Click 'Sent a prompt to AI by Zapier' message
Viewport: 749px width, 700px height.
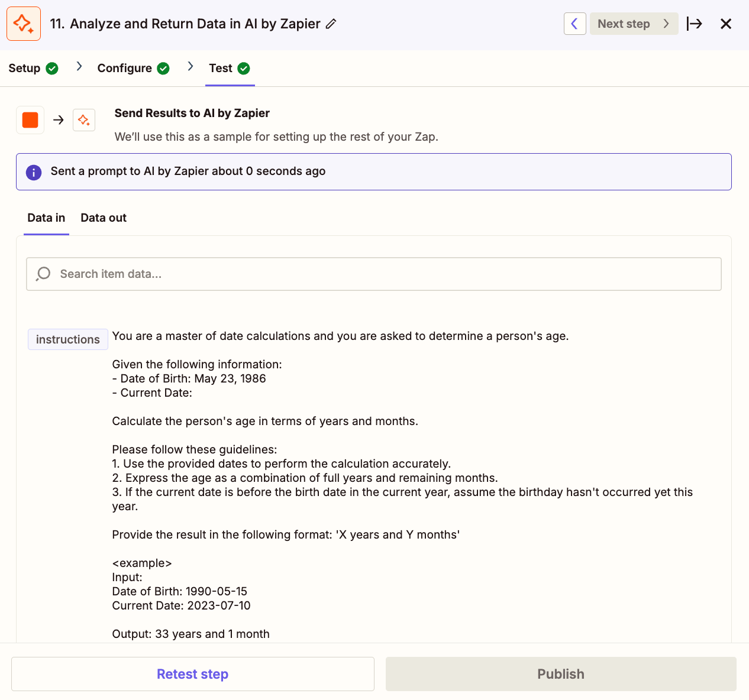pyautogui.click(x=188, y=171)
